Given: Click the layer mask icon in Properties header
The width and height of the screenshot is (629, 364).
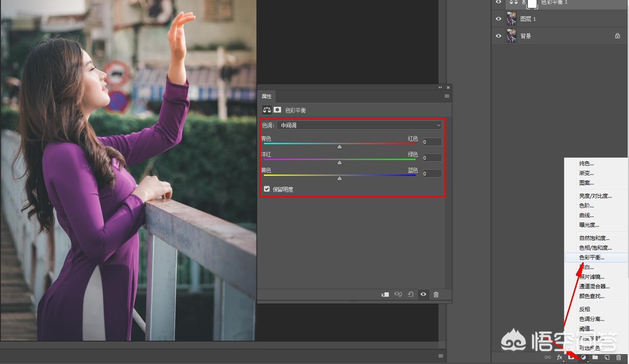Looking at the screenshot, I should 278,110.
